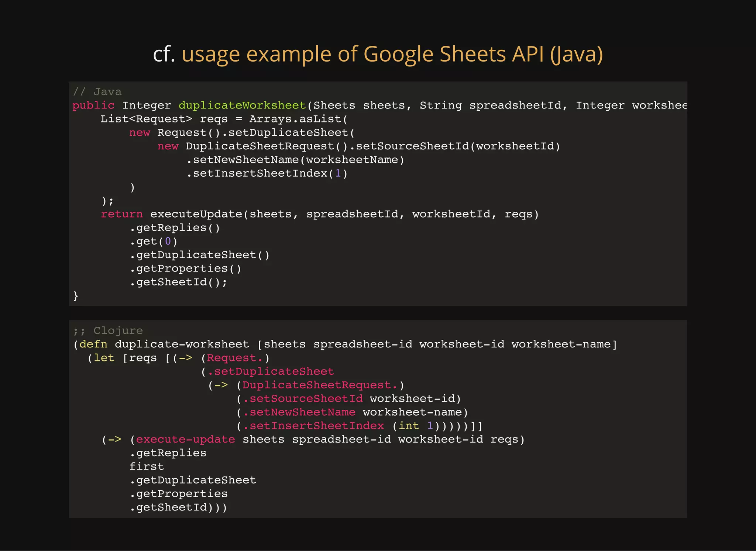This screenshot has height=551, width=756.
Task: Click the '.getSheetId)))' Clojure line
Action: pos(178,508)
